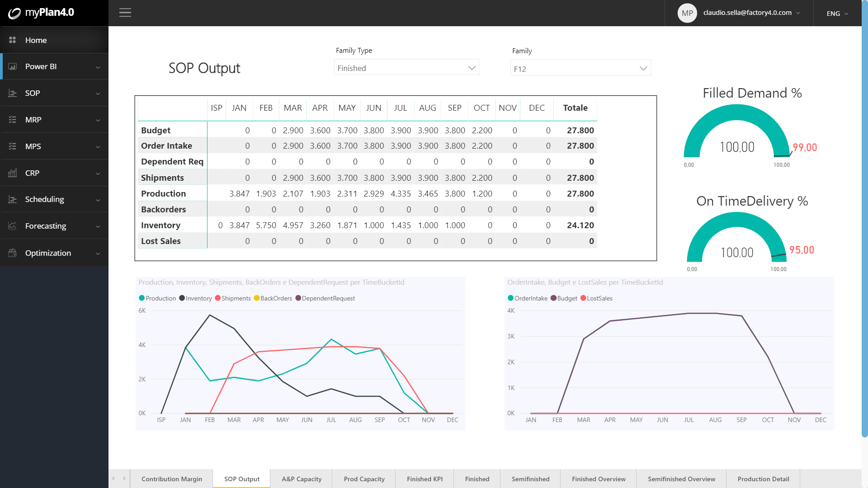Viewport: 868px width, 488px height.
Task: Click the myPlan4.0 logo
Action: [x=41, y=13]
